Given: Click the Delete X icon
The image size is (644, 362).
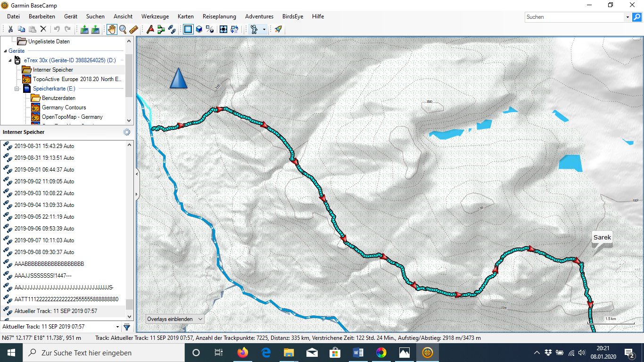Looking at the screenshot, I should tap(43, 29).
